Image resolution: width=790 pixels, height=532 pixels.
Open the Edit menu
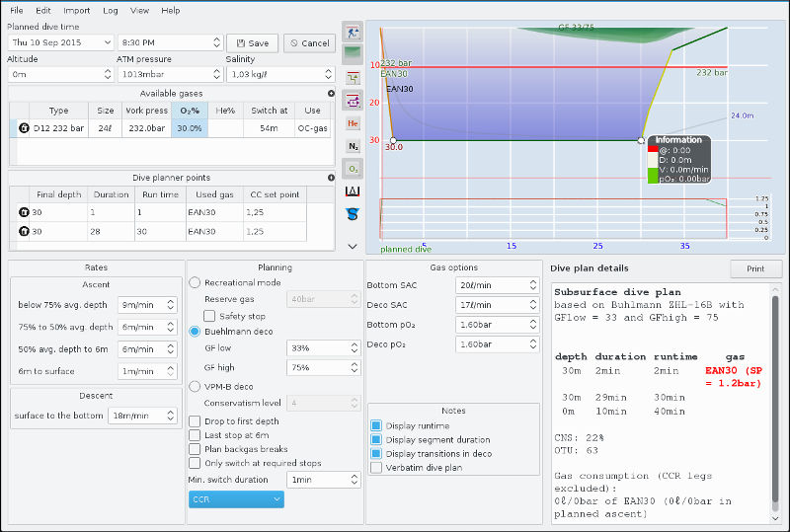(43, 10)
